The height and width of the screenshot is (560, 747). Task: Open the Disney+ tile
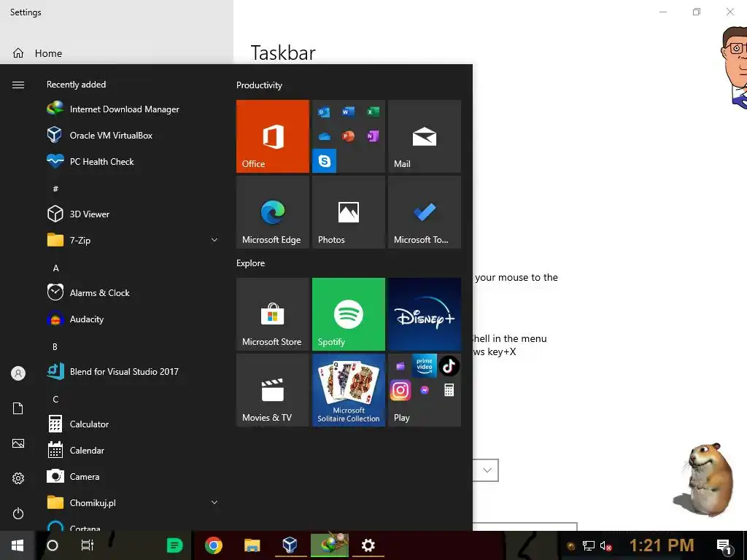pyautogui.click(x=425, y=314)
